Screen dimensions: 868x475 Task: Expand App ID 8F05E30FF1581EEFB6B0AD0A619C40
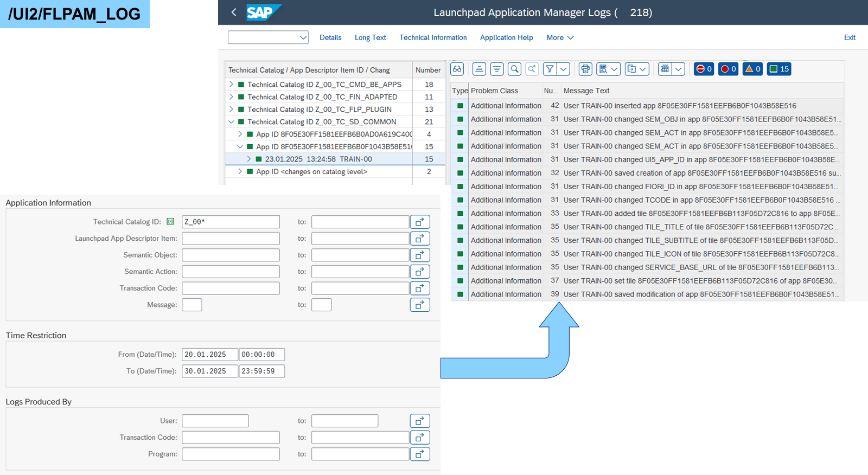click(240, 134)
